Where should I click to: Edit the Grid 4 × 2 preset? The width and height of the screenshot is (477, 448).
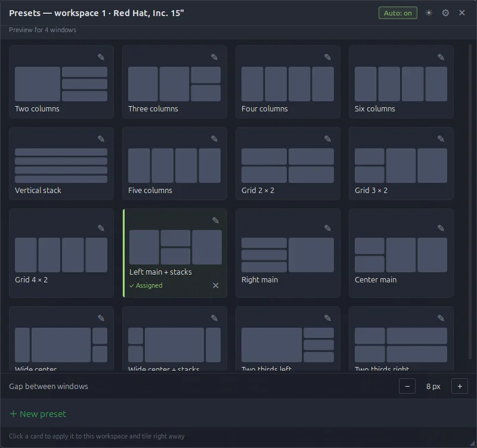tap(101, 228)
